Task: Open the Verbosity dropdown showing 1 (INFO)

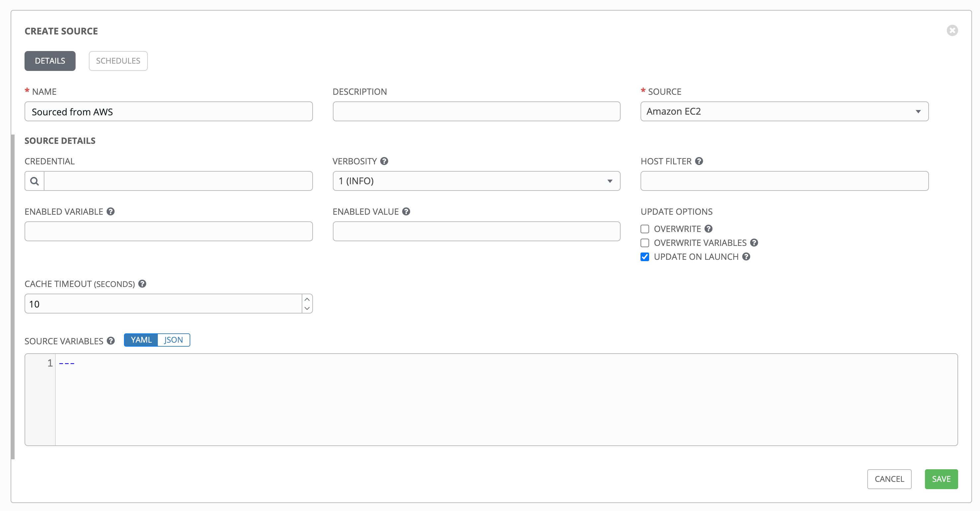Action: [476, 181]
